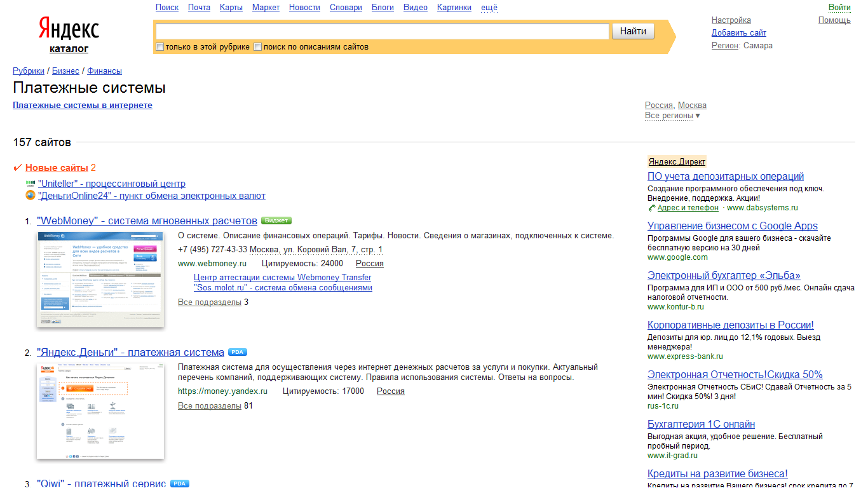The width and height of the screenshot is (868, 488).
Task: Click the 'каталог' link under the logo
Action: click(69, 49)
